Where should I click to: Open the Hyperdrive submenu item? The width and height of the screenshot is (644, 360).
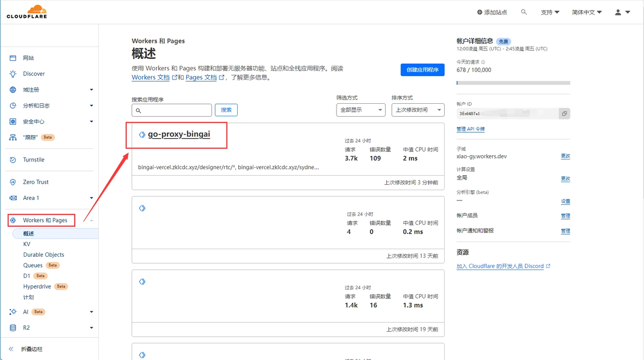(37, 286)
